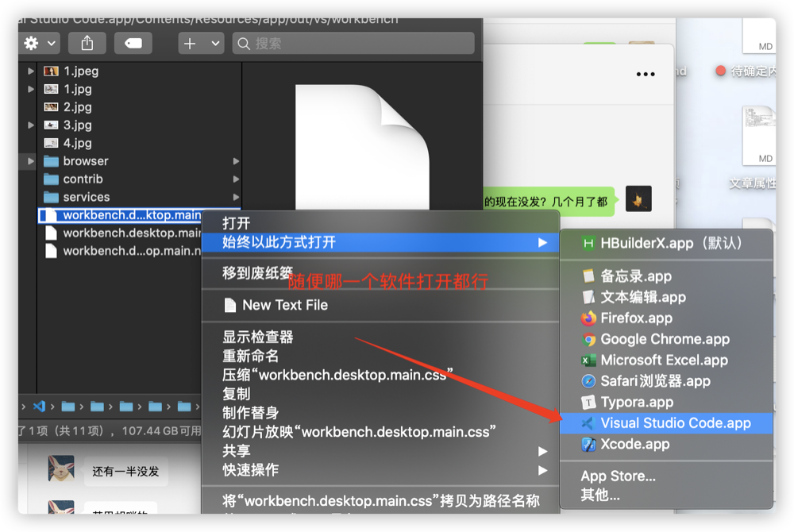Screen dimensions: 794x532
Task: Select the 2.jpg file
Action: [x=78, y=107]
